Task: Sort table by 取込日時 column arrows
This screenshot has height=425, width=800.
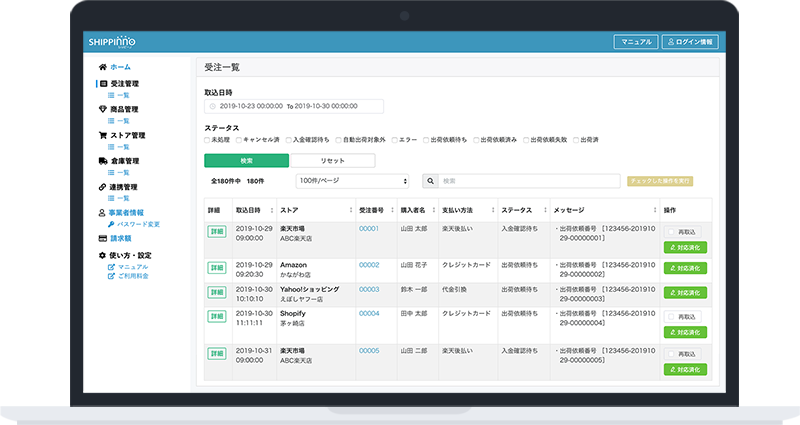Action: point(271,210)
